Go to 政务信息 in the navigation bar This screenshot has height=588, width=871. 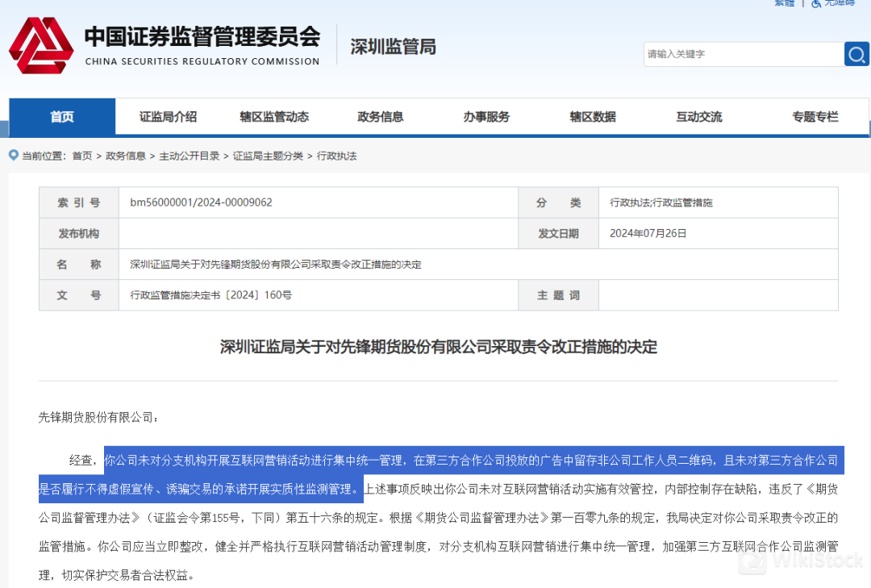380,117
